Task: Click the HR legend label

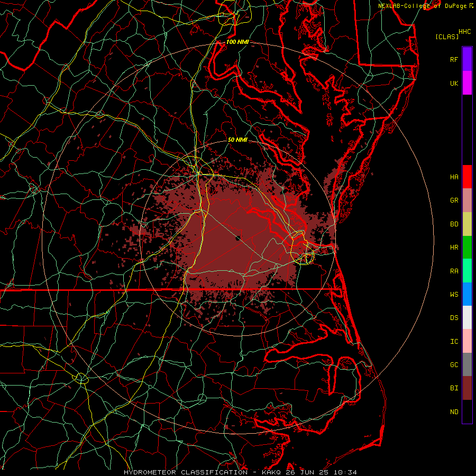Action: pos(454,248)
